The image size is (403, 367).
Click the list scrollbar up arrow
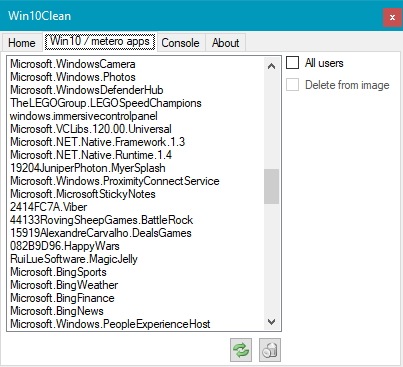[x=272, y=66]
